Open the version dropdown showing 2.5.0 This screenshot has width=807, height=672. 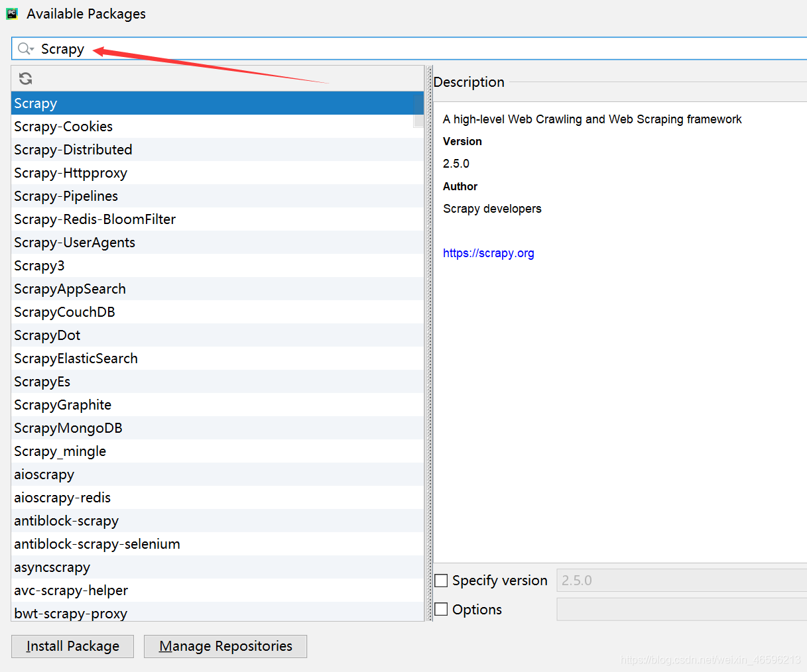click(x=682, y=581)
